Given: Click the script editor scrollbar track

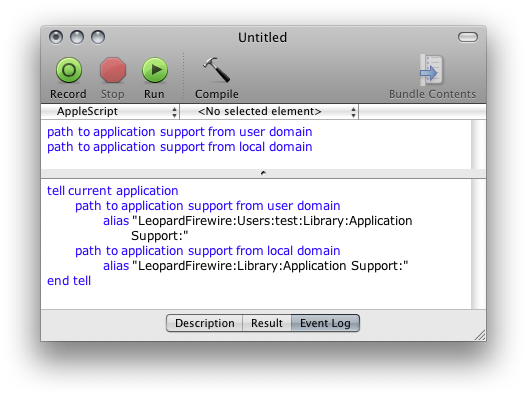Looking at the screenshot, I should coord(478,145).
